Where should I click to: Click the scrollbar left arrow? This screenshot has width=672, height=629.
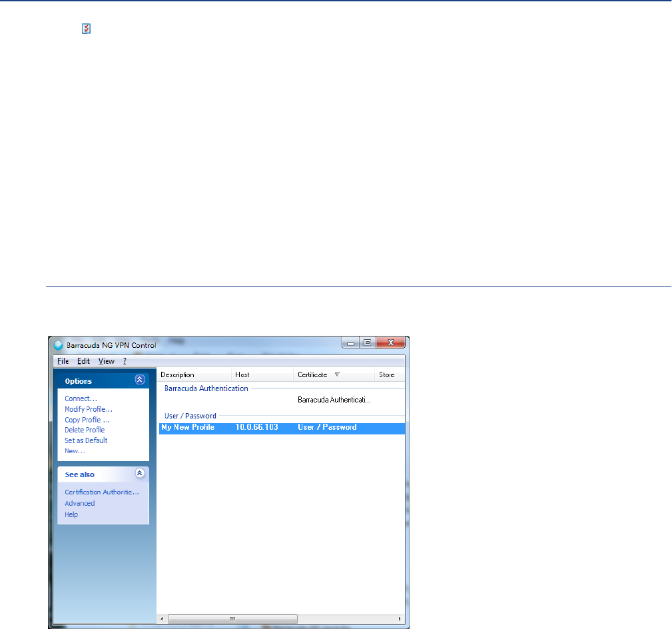click(x=162, y=619)
